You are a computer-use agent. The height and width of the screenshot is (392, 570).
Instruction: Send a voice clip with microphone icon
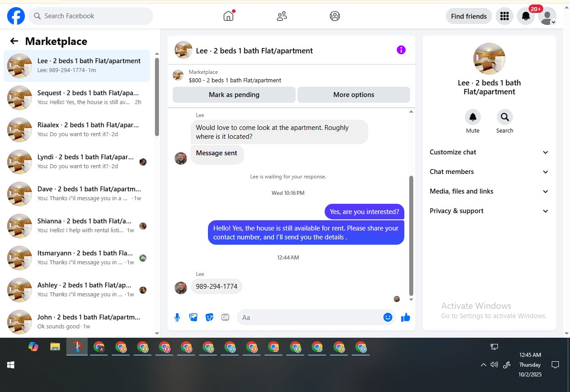(177, 317)
